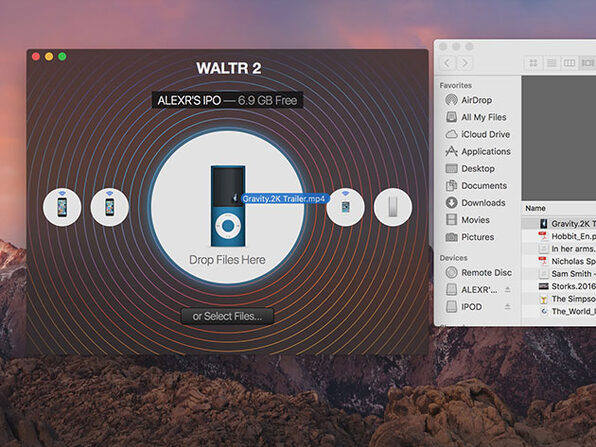Close the WALTR 2 window
This screenshot has height=447, width=596.
point(36,57)
